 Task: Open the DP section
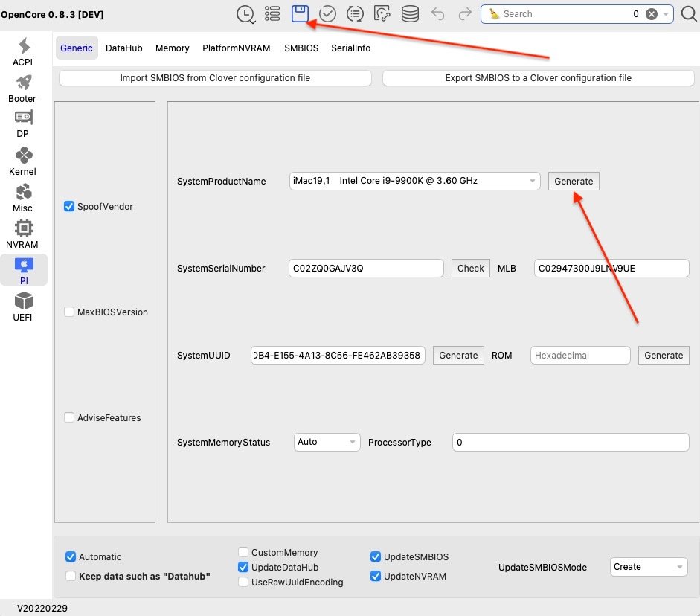pos(23,124)
